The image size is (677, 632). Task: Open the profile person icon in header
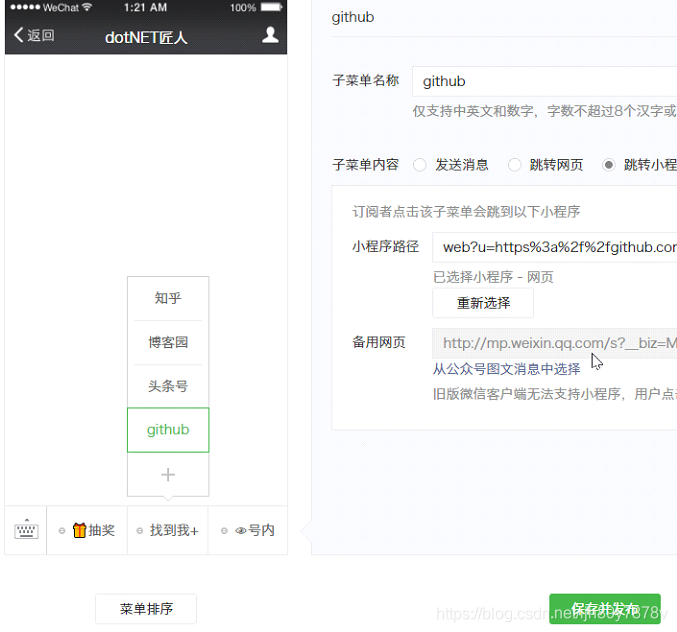270,35
